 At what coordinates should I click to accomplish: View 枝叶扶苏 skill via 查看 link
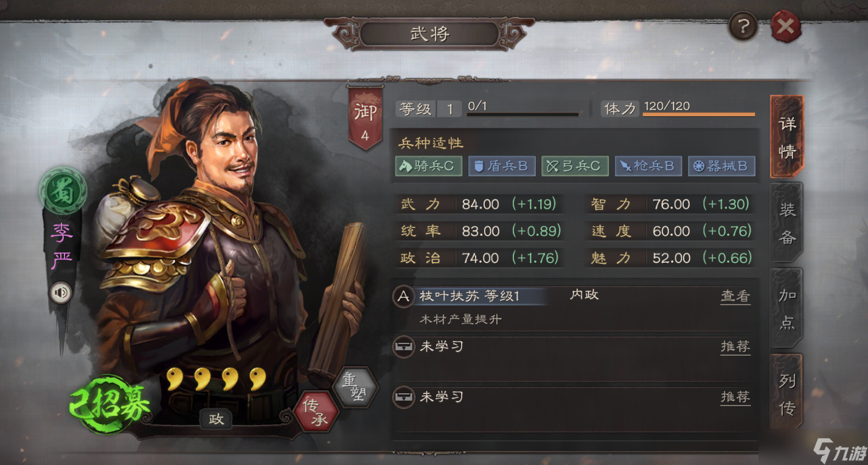[735, 297]
